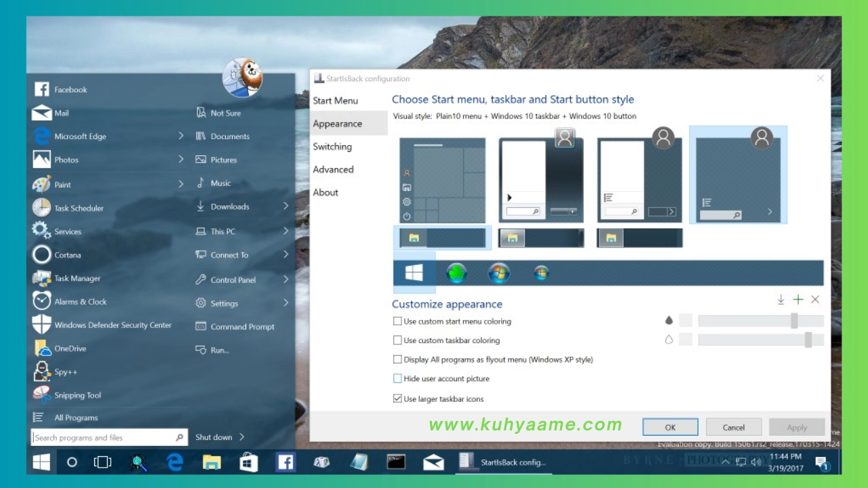Click Task View button on taskbar
This screenshot has height=488, width=868.
tap(102, 462)
